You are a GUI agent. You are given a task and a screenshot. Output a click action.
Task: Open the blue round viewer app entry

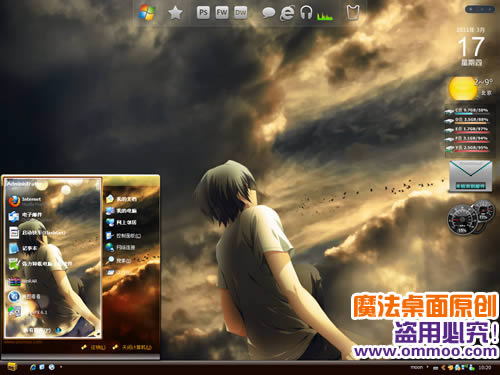pos(24,296)
